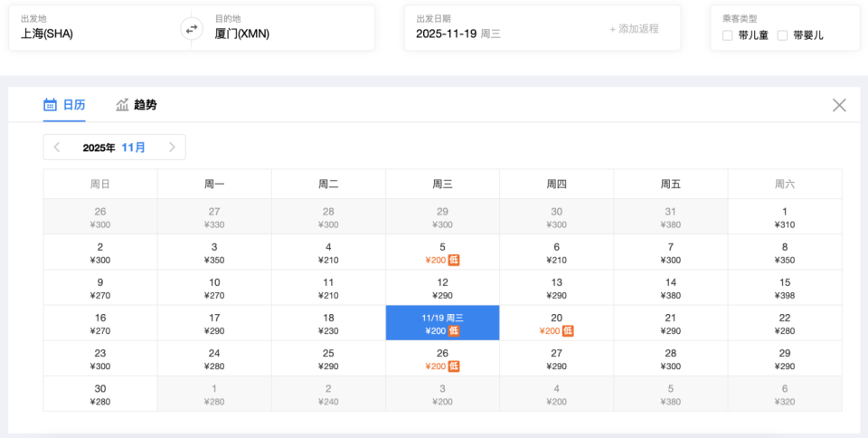
Task: Open the 2025年 11月 month selector
Action: [x=114, y=148]
